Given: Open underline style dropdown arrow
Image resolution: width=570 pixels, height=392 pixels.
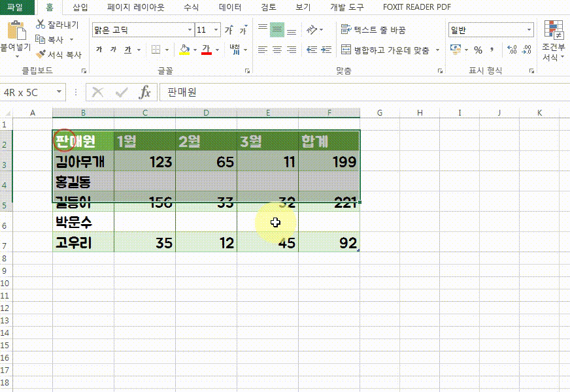Looking at the screenshot, I should [x=139, y=50].
